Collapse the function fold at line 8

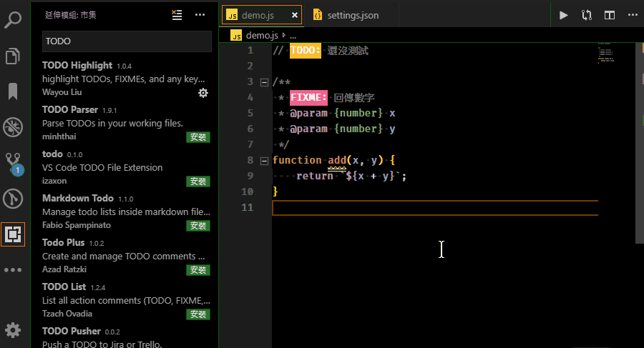pos(264,161)
